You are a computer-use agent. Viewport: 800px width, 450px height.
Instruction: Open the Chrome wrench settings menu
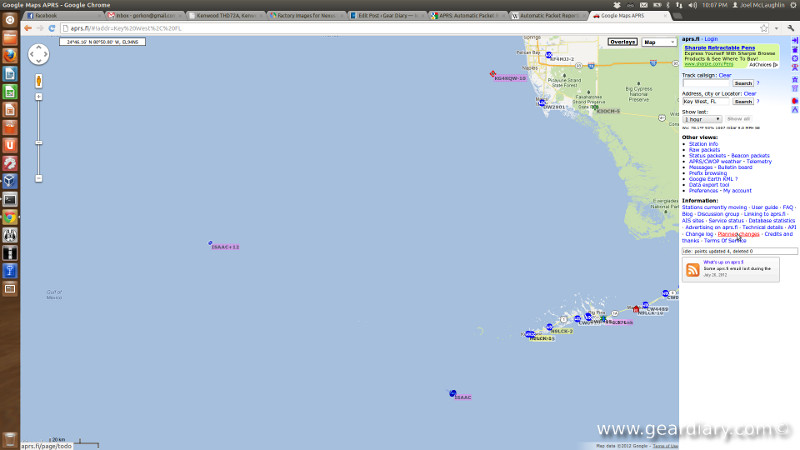pos(791,29)
